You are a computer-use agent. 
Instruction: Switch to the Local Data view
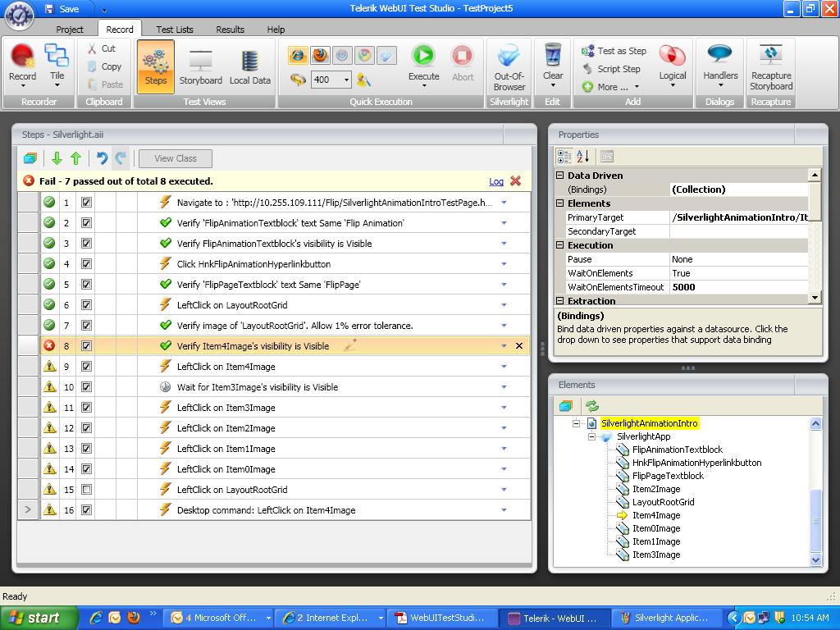pyautogui.click(x=249, y=66)
